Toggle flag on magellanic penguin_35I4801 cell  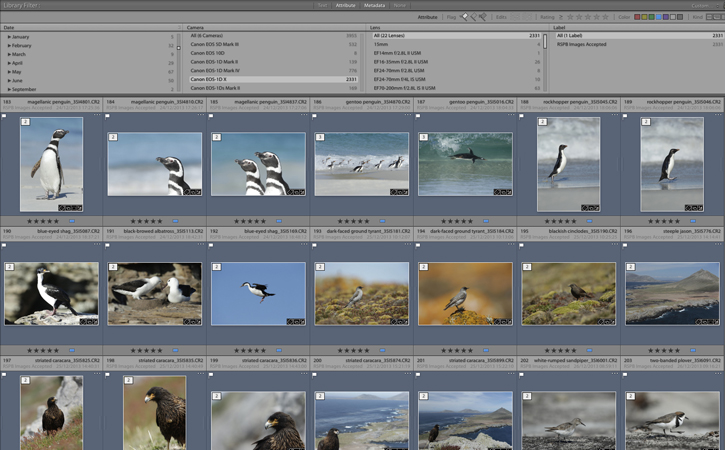coord(5,116)
